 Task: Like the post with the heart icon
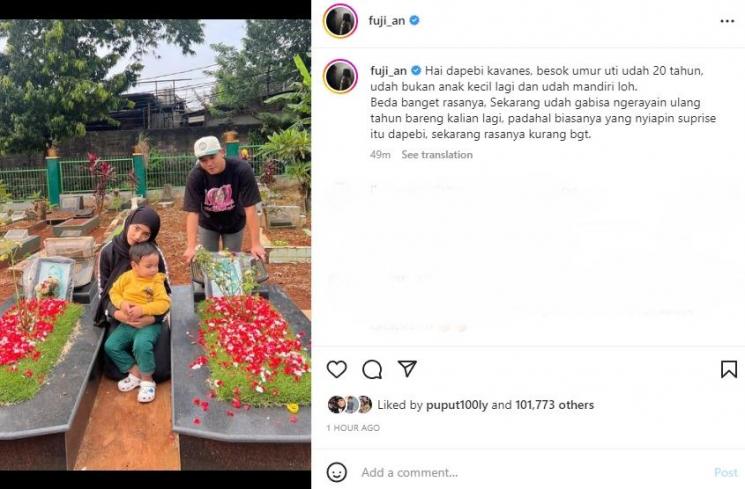pyautogui.click(x=336, y=369)
